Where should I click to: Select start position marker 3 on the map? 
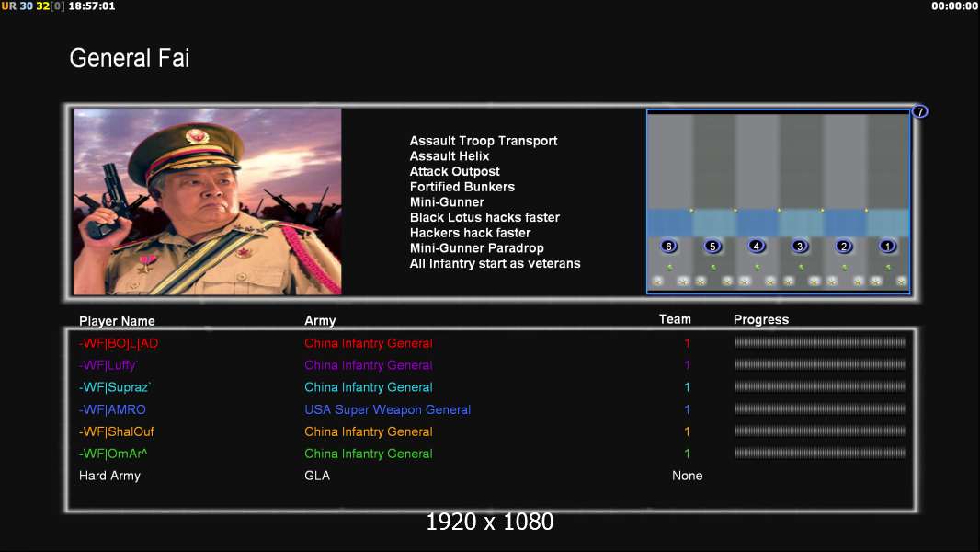click(x=800, y=246)
